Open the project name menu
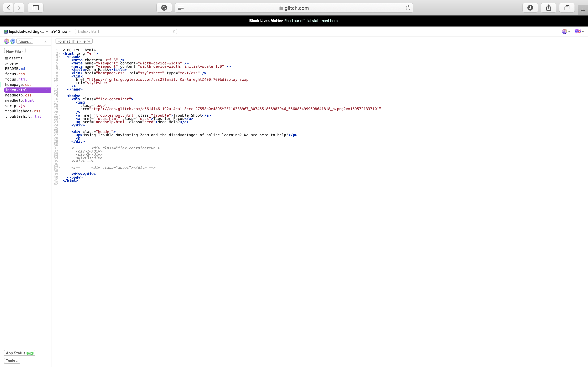The image size is (588, 367). (x=26, y=32)
